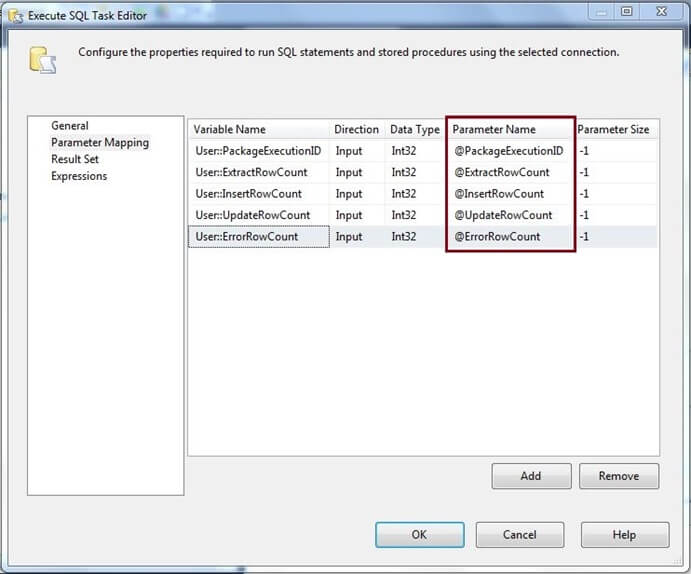Screen dimensions: 691x574
Task: Click parameter size -1 in ErrorRowCount row
Action: pos(616,237)
